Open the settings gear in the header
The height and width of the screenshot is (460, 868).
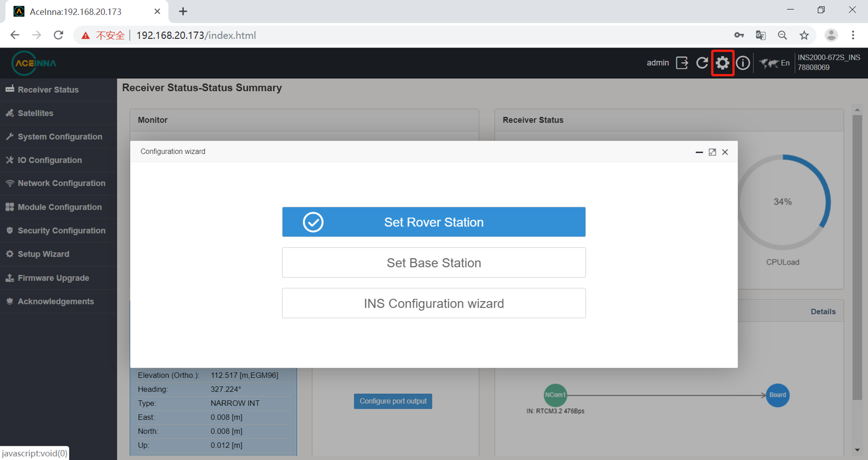[x=722, y=63]
